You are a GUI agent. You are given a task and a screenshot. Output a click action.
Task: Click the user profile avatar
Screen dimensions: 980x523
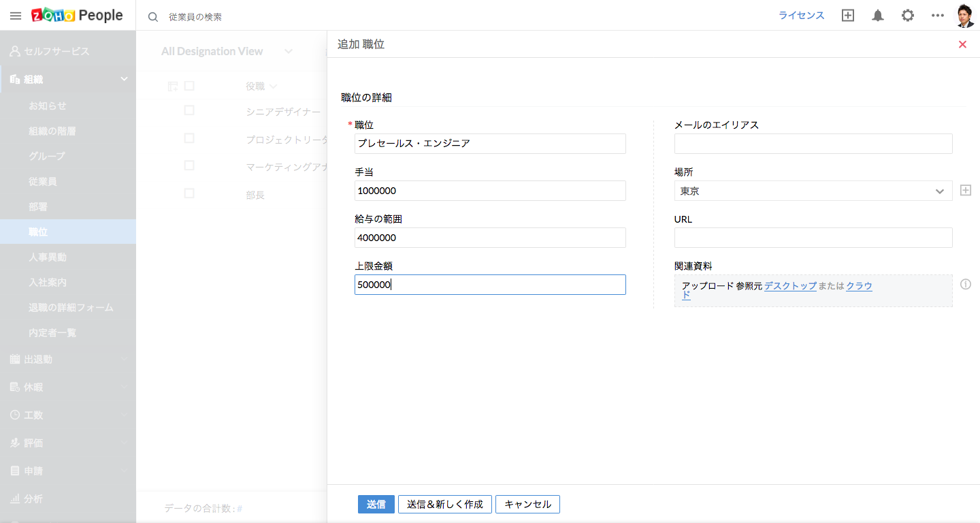pos(964,16)
